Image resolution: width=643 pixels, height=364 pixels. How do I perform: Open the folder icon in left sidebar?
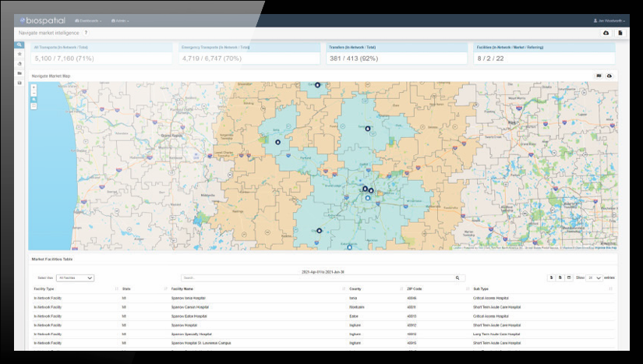19,73
